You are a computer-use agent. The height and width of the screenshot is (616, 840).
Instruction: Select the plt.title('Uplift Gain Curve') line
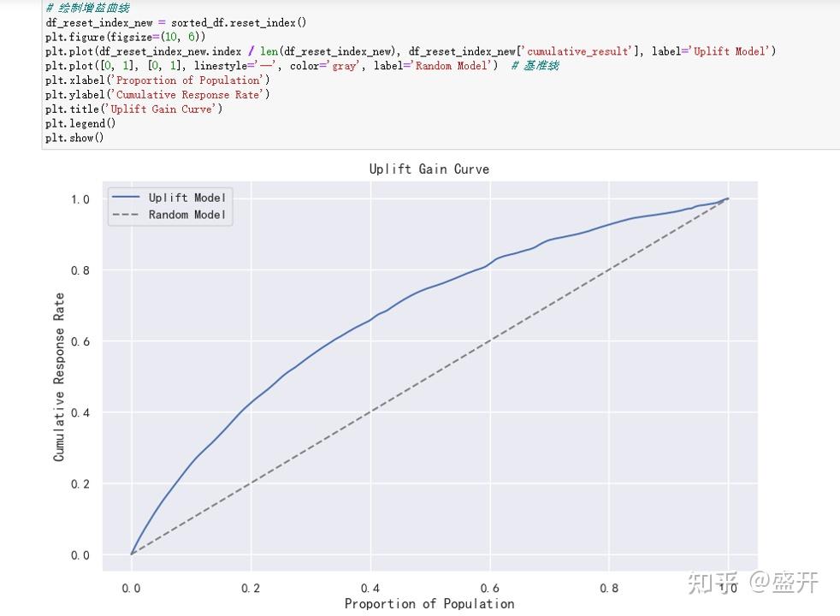pyautogui.click(x=134, y=110)
